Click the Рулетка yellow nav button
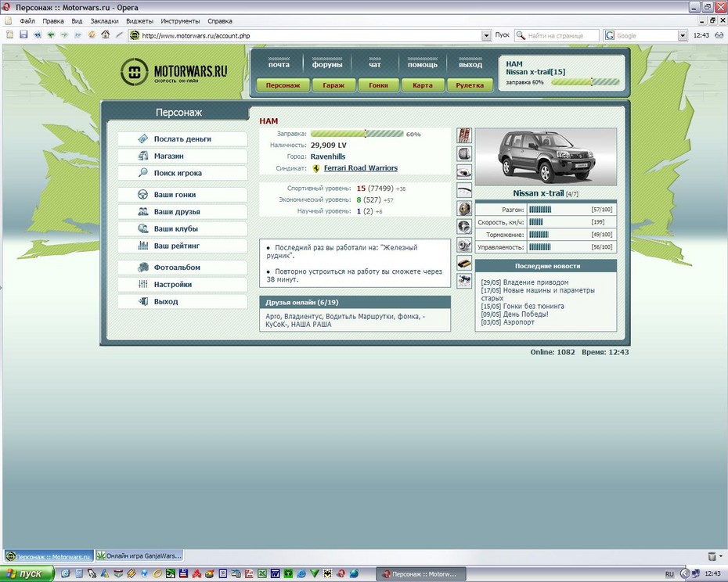 tap(470, 85)
